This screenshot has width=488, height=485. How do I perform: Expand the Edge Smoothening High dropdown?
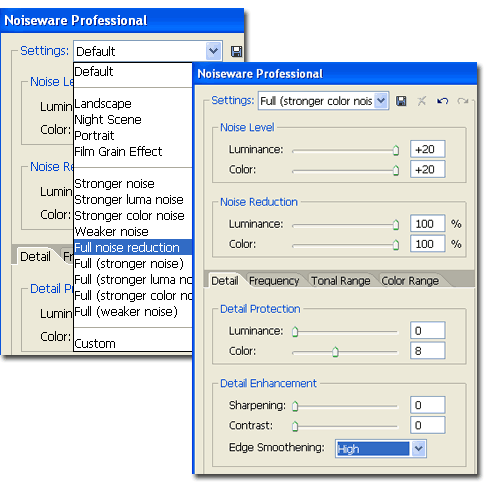click(419, 449)
